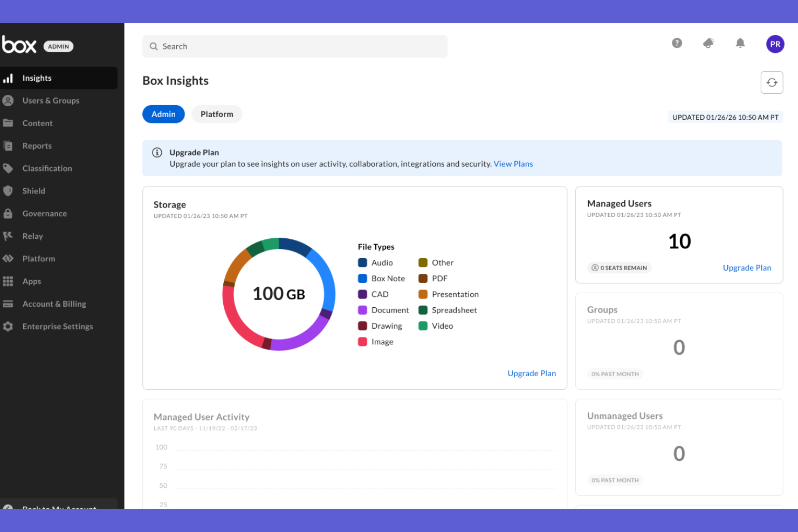Click Upgrade Plan in Managed Users card
The height and width of the screenshot is (532, 798).
(x=747, y=268)
